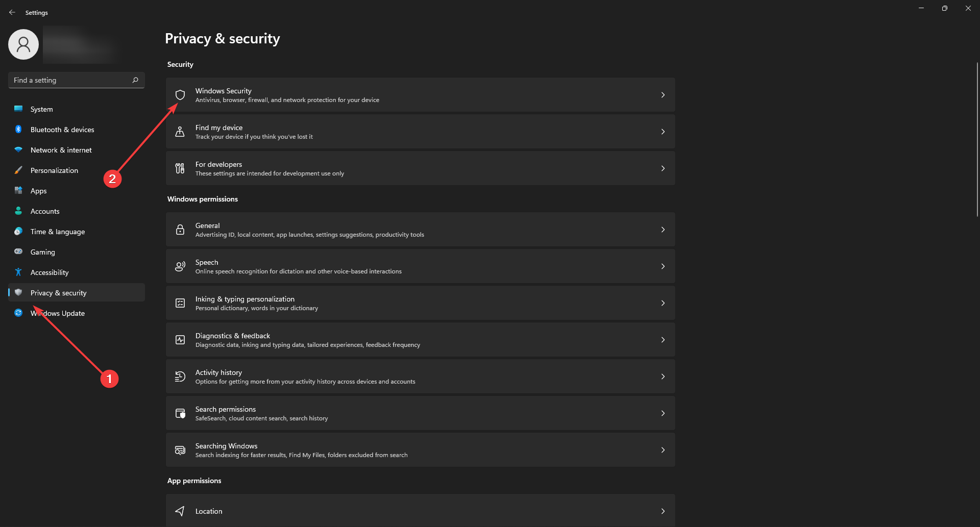Switch to Time & language
980x527 pixels.
pyautogui.click(x=77, y=232)
